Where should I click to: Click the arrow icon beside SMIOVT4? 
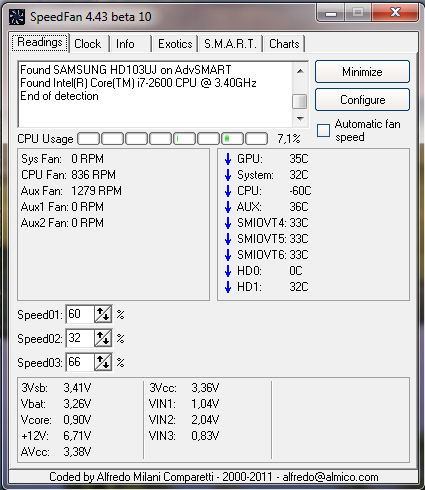click(228, 223)
